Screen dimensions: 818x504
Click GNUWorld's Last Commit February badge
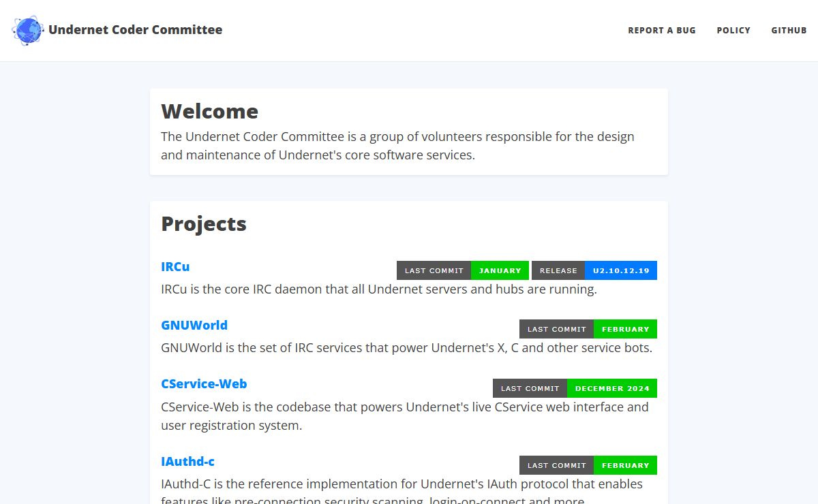point(588,329)
